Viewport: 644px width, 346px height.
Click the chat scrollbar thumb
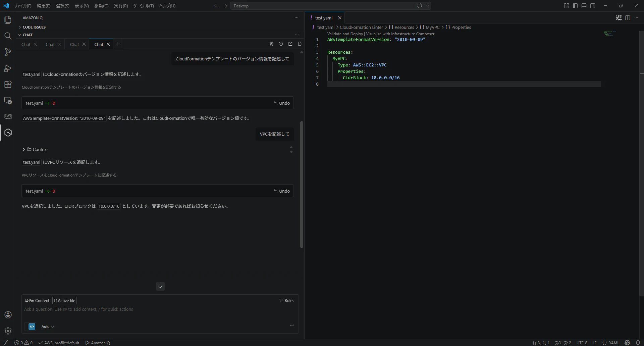coord(302,185)
